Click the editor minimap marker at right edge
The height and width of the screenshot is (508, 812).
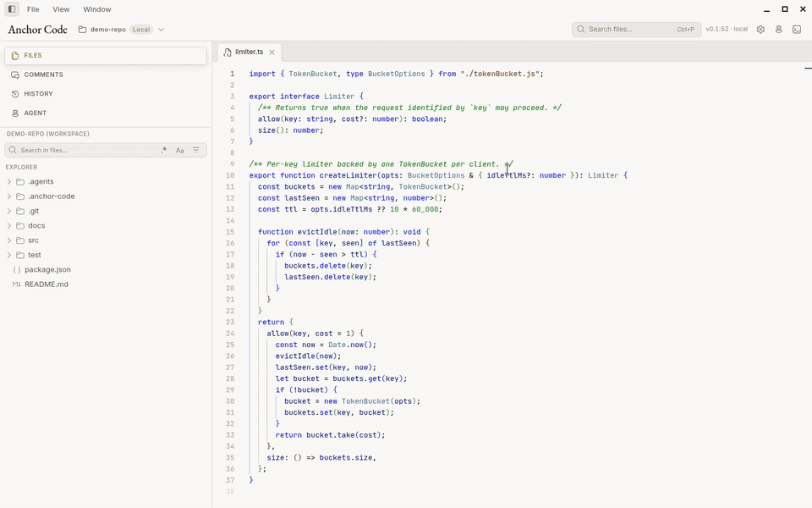click(808, 68)
